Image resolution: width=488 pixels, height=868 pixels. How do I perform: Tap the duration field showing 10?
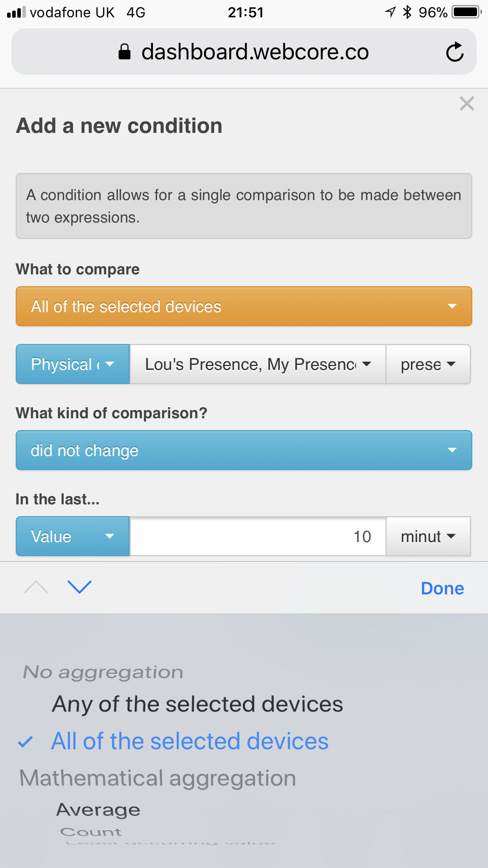pos(258,536)
